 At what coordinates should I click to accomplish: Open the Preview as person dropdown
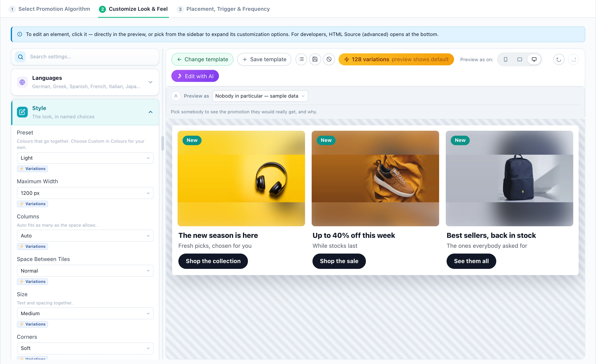[260, 96]
